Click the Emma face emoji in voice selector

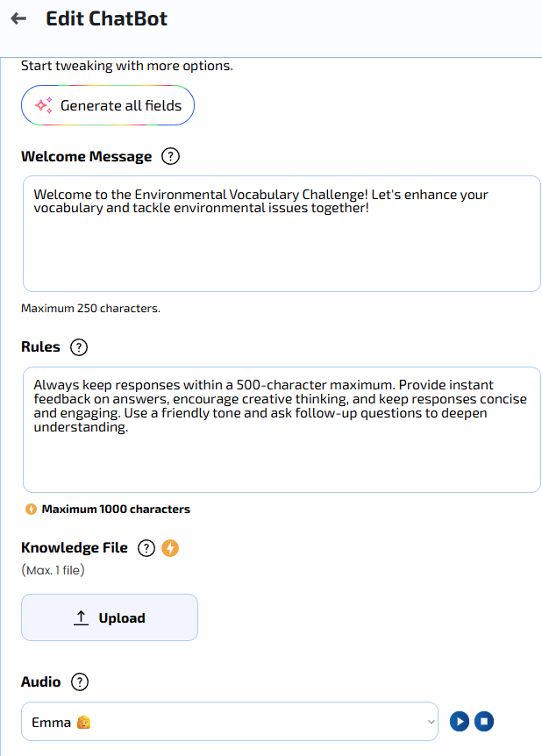click(x=84, y=723)
